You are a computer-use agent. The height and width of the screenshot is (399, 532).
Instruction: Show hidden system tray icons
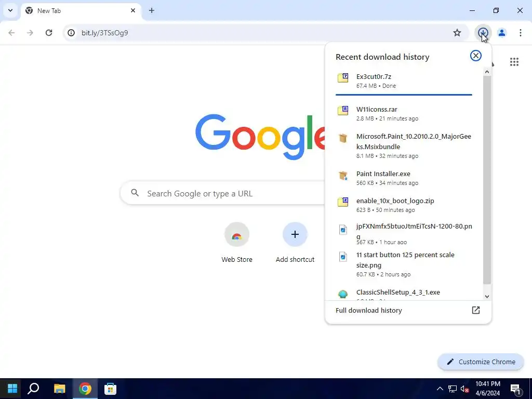440,389
